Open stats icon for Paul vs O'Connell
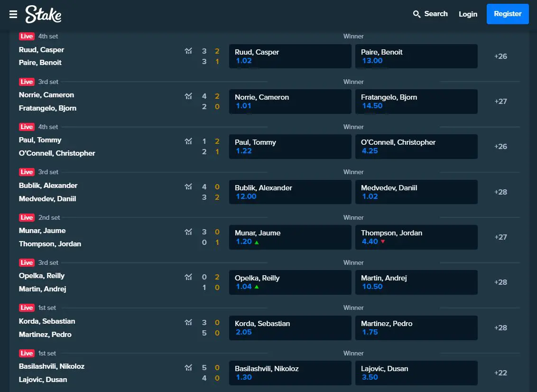Viewport: 537px width, 392px height. click(x=188, y=141)
